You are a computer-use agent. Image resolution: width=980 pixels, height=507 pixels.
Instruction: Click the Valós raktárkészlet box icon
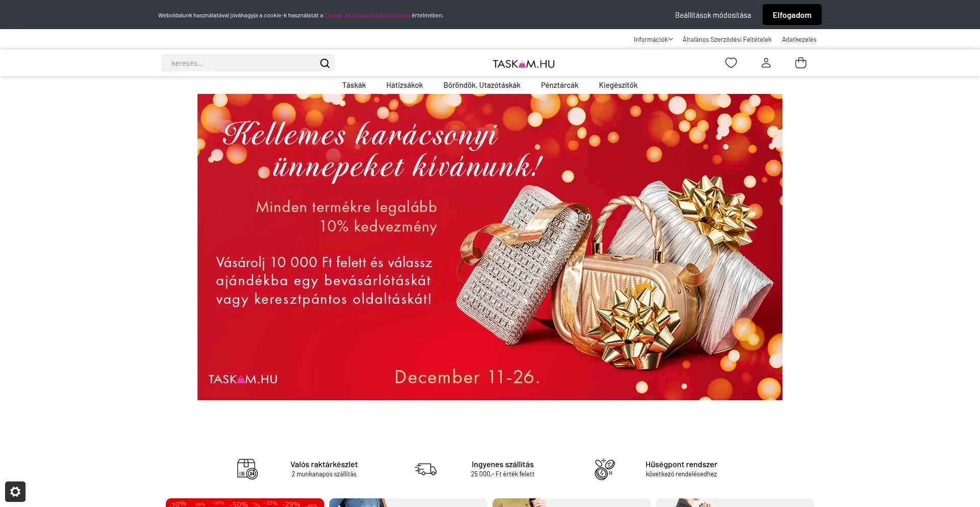(248, 469)
